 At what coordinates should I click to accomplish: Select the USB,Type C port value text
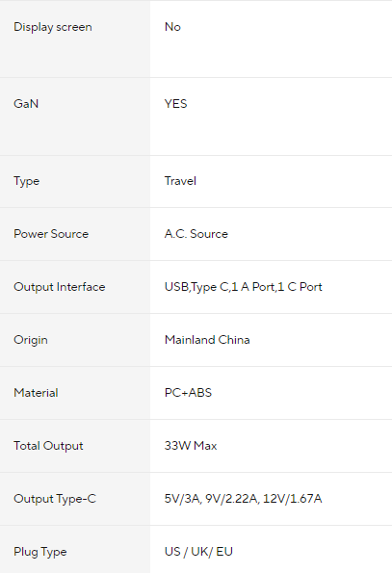click(x=244, y=287)
